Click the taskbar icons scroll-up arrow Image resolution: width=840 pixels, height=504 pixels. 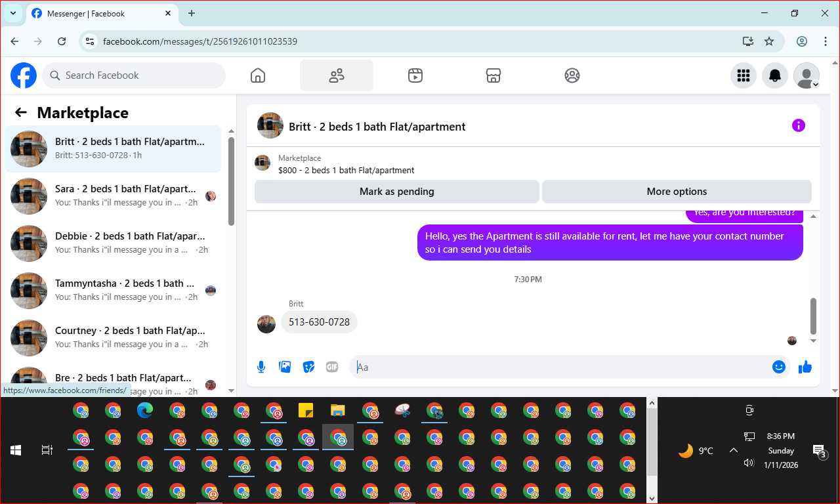[652, 402]
